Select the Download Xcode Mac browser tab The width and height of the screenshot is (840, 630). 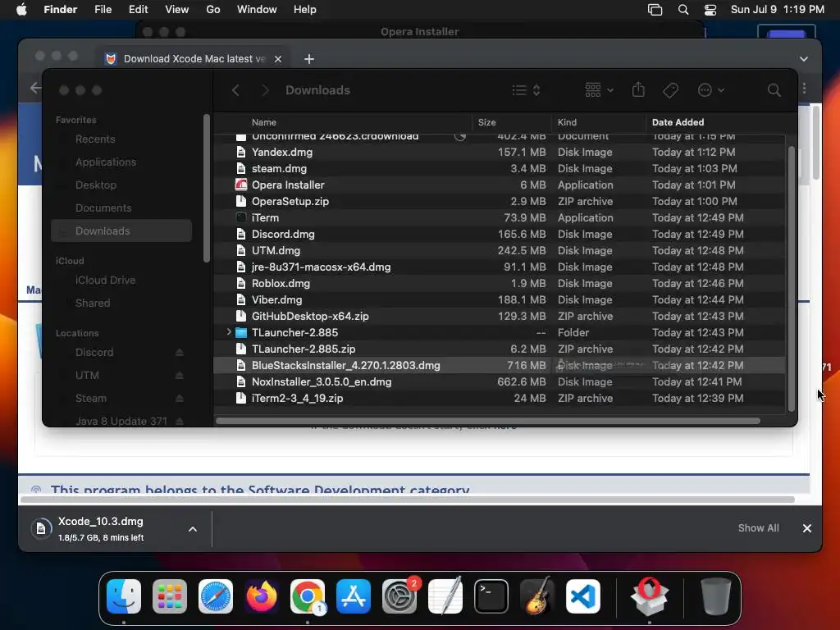pos(193,59)
